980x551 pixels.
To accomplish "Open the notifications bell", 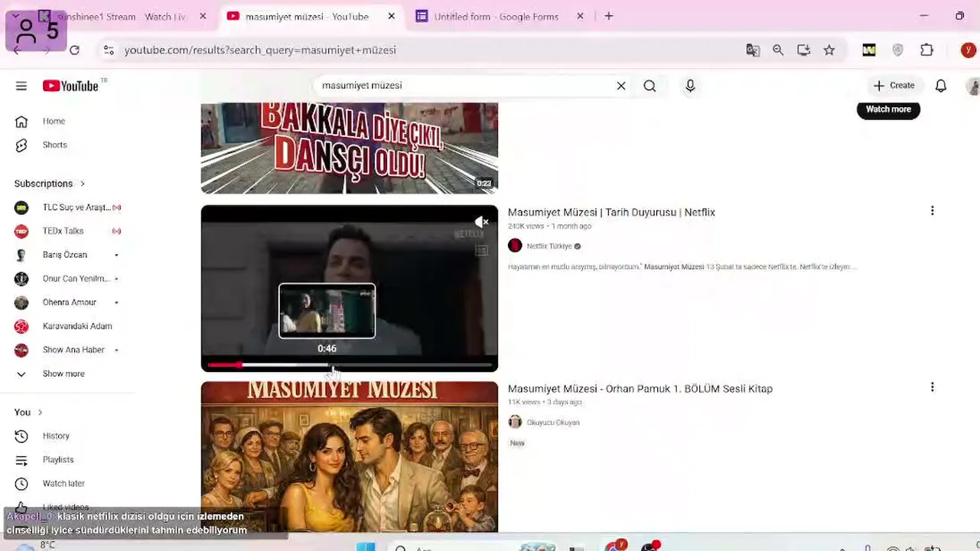I will click(941, 86).
